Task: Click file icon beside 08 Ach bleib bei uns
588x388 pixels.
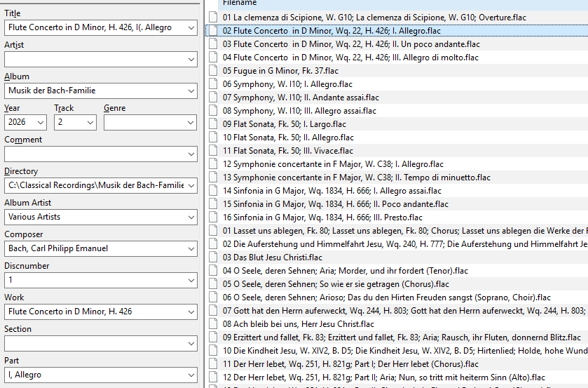Action: point(214,324)
